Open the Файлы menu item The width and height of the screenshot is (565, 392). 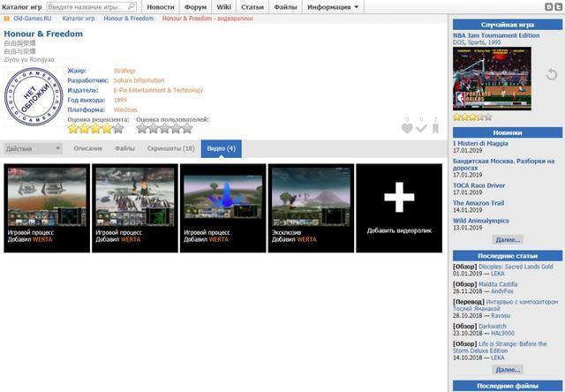click(x=285, y=7)
